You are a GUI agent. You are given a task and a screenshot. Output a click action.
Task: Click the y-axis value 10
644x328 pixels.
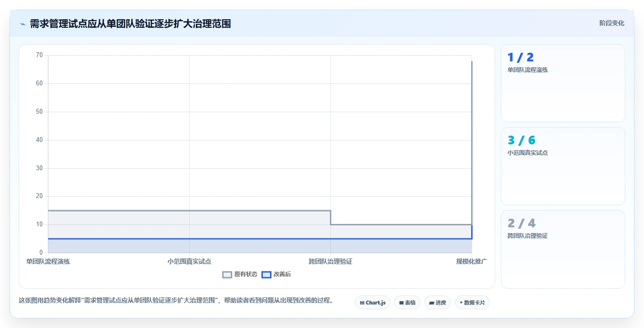(39, 224)
